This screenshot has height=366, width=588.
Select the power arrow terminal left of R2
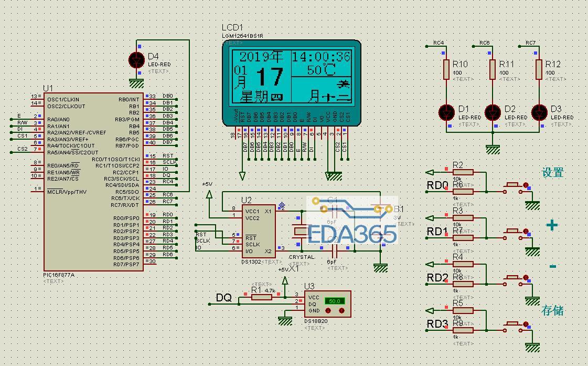tap(430, 172)
